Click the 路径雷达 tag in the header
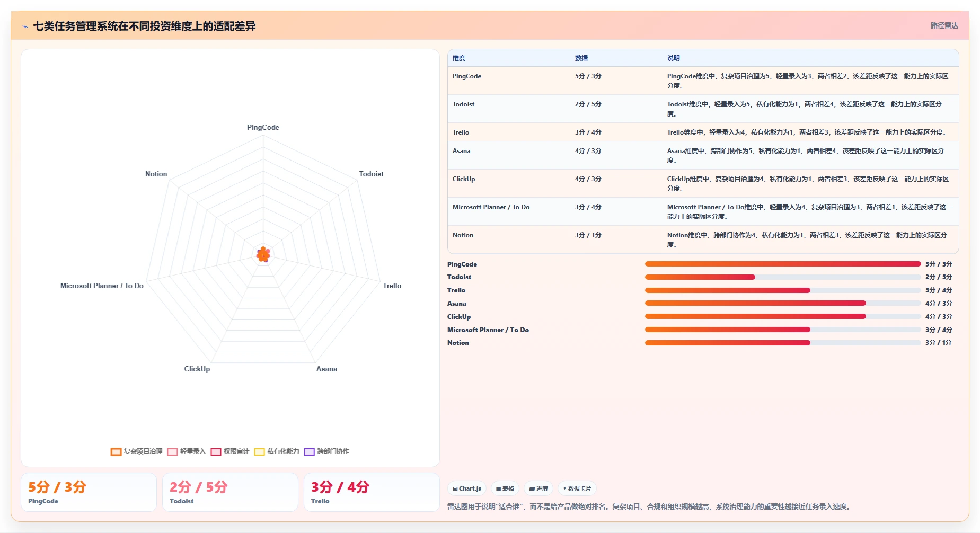980x533 pixels. tap(944, 25)
